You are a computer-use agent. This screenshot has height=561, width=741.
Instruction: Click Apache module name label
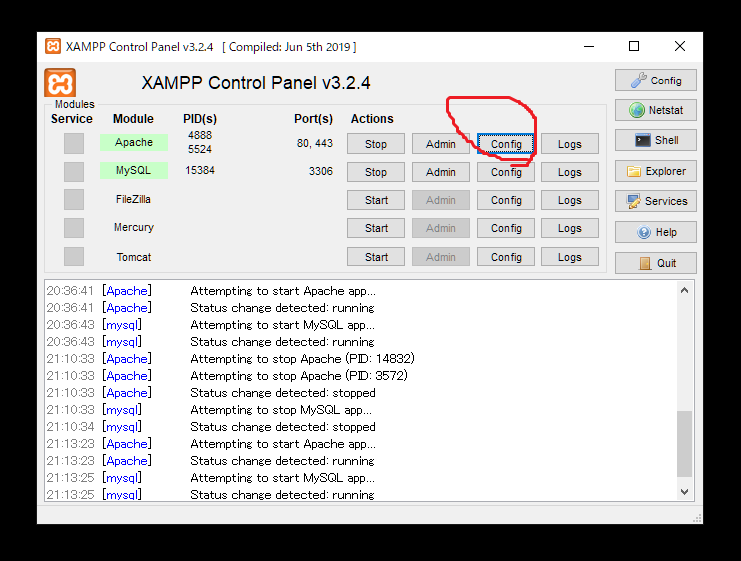(134, 142)
